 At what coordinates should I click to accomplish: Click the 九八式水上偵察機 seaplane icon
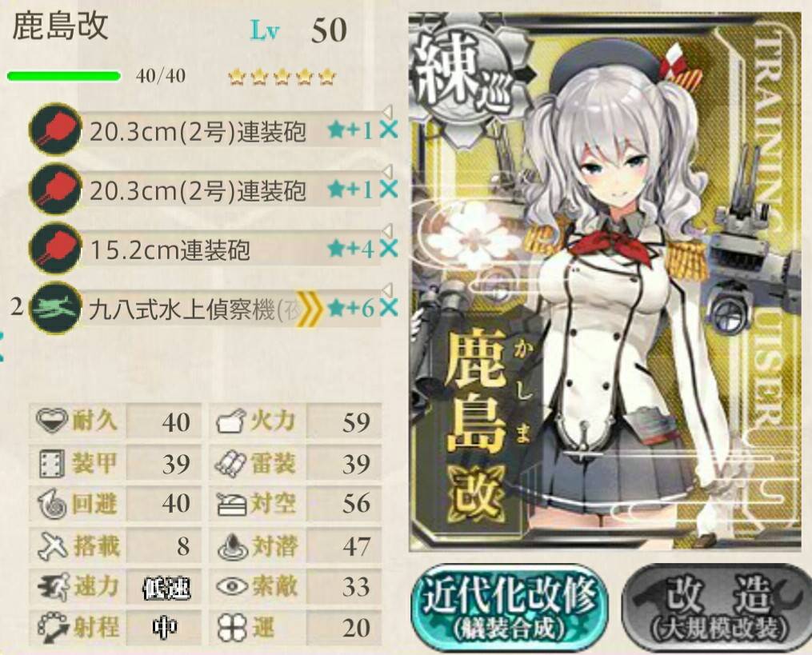[x=55, y=308]
